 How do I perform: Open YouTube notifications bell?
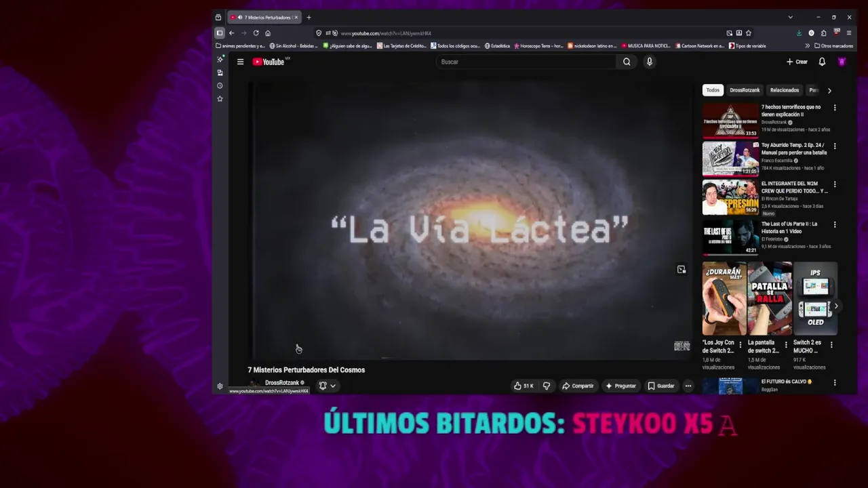822,62
